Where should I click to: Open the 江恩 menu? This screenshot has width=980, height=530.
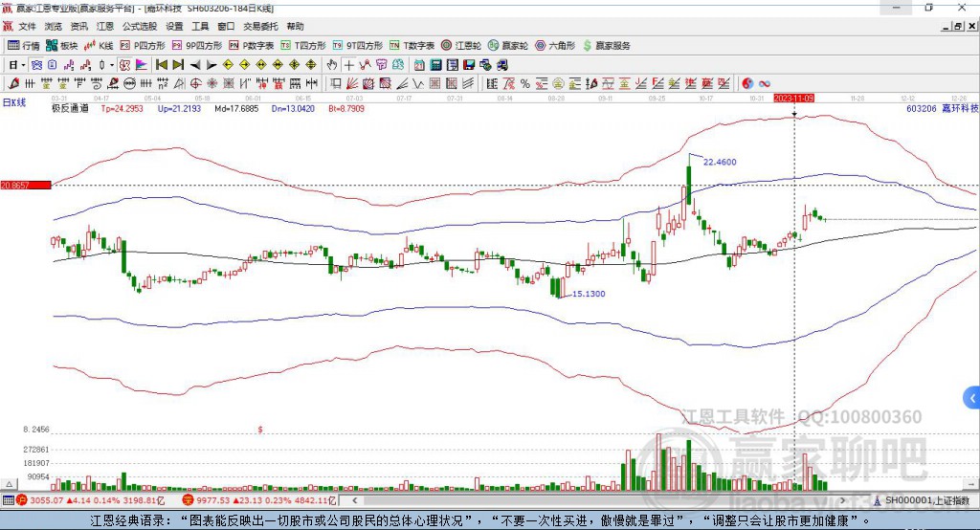105,26
